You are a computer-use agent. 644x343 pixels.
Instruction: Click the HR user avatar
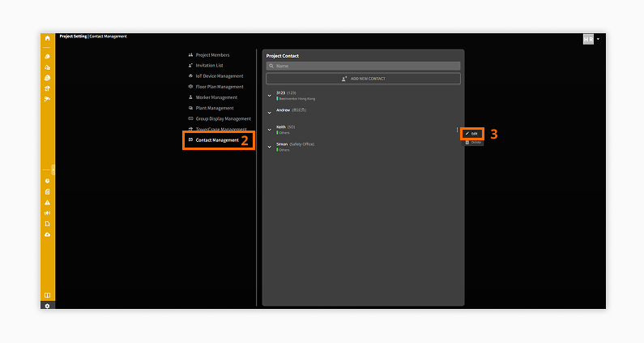[x=588, y=39]
